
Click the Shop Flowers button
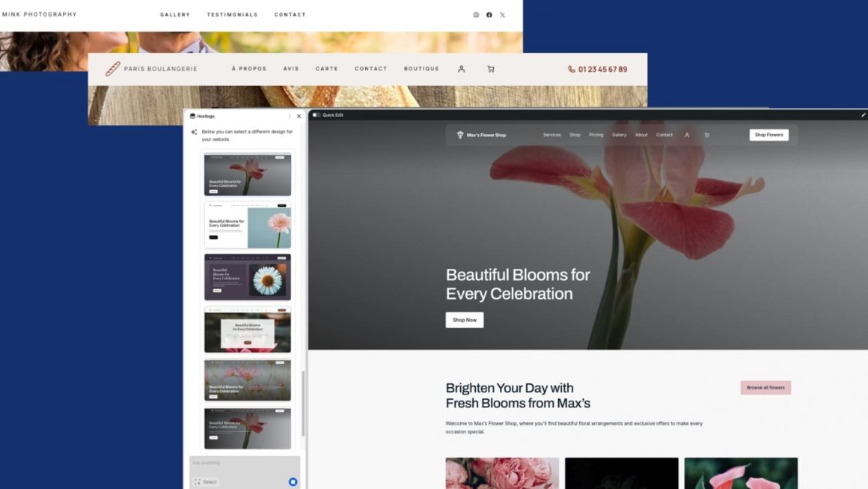click(769, 135)
